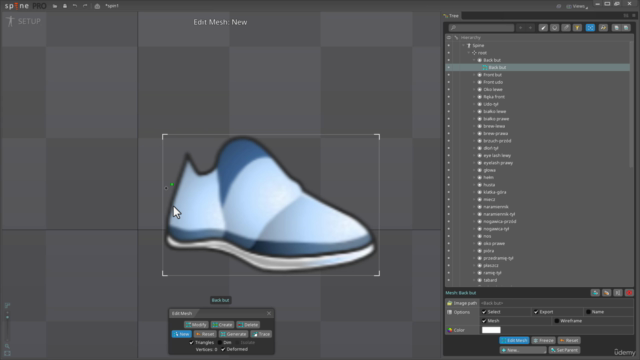Click the attachments filter icon in tree toolbar
This screenshot has width=640, height=360.
[x=566, y=28]
